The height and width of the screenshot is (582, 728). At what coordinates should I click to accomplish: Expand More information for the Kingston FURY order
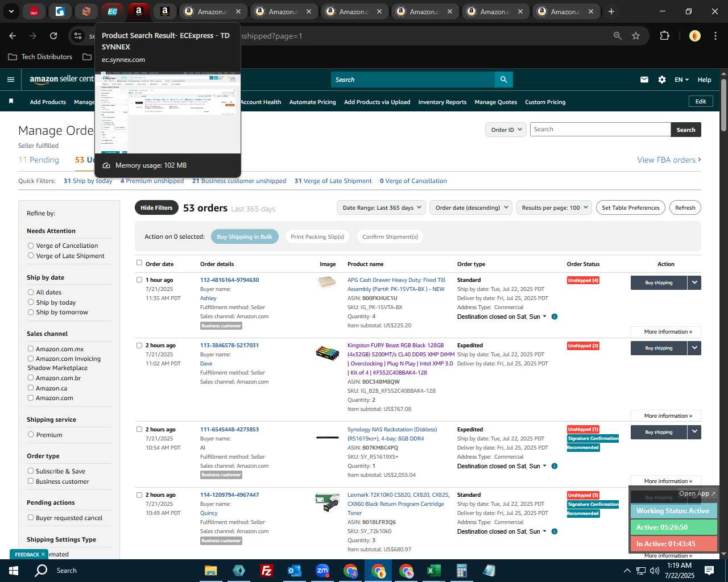[666, 416]
